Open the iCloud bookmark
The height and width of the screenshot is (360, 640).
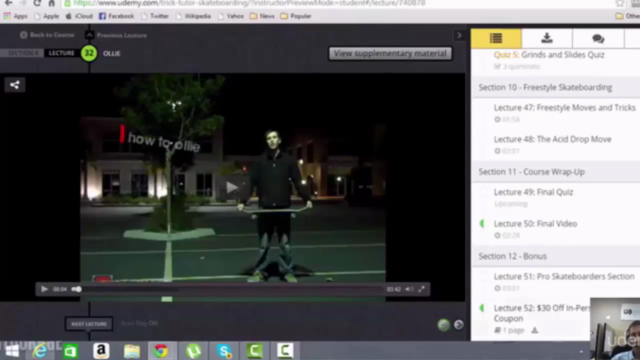pyautogui.click(x=79, y=16)
